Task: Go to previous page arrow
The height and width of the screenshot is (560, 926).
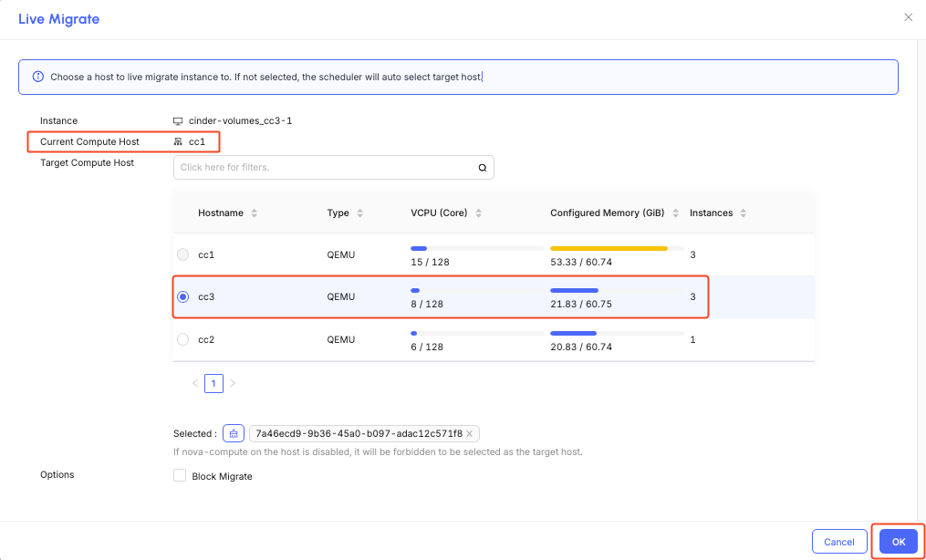Action: (x=195, y=384)
